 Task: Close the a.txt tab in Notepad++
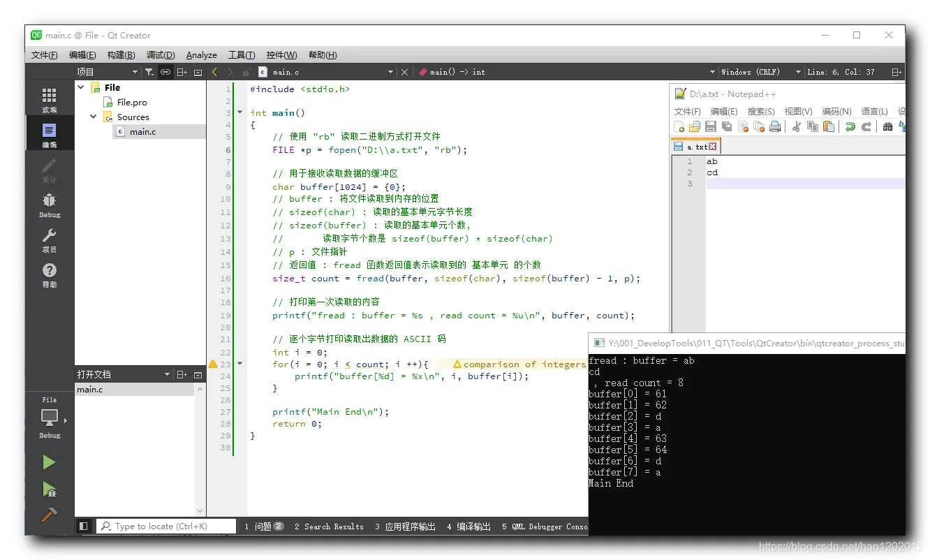click(712, 147)
